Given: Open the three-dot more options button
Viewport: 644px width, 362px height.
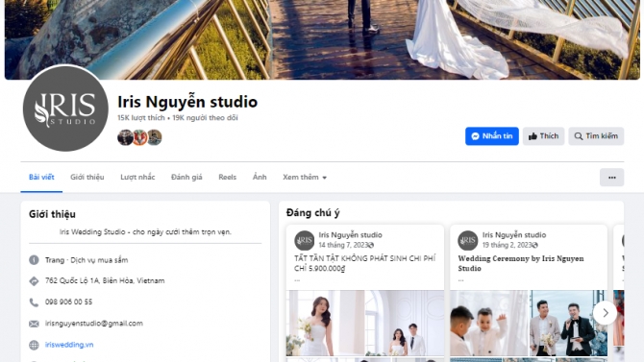Looking at the screenshot, I should click(611, 178).
